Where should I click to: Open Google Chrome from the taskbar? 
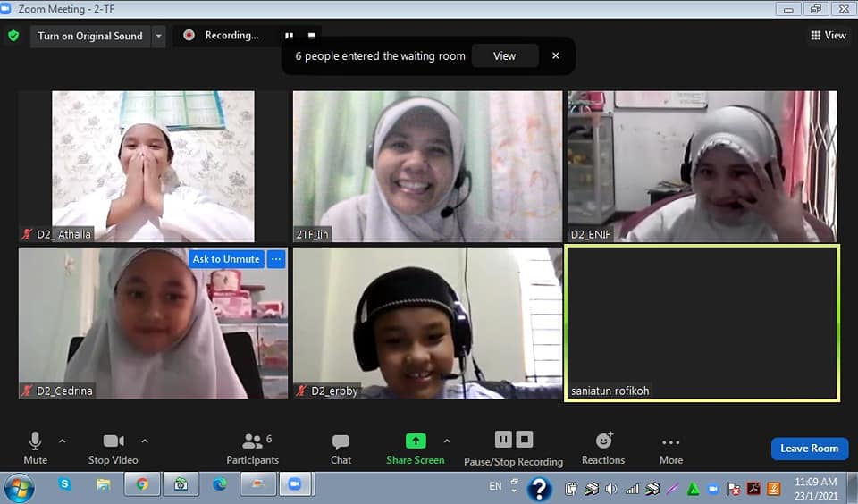[142, 484]
